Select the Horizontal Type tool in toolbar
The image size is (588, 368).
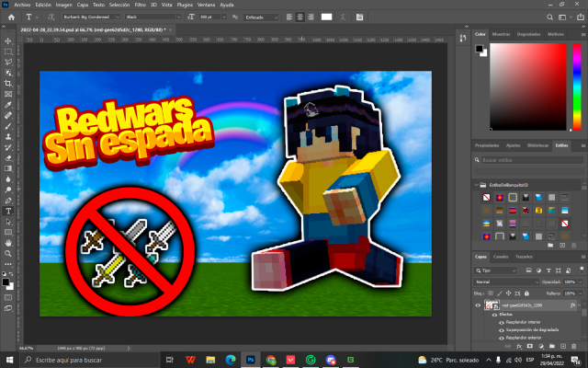pos(8,211)
